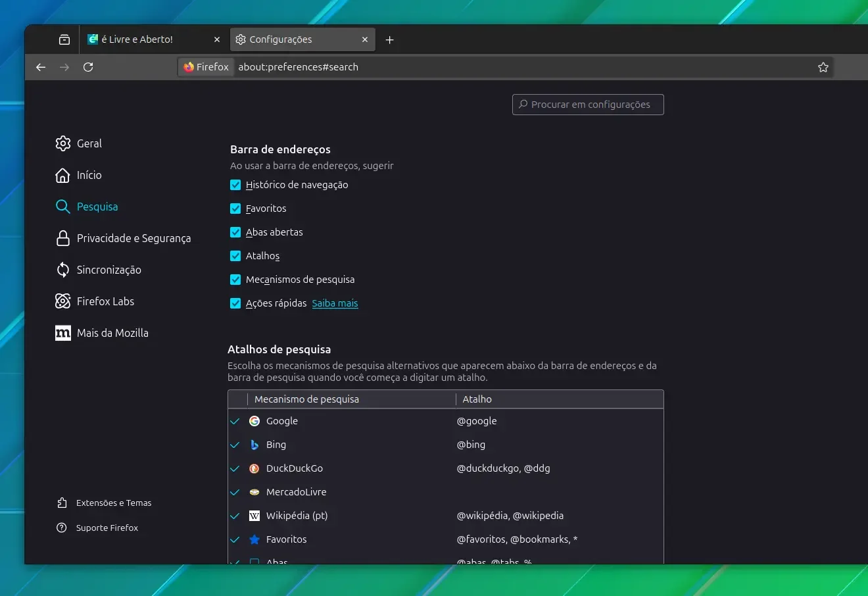
Task: Disable Mecanismos de pesquisa suggestions
Action: (235, 280)
